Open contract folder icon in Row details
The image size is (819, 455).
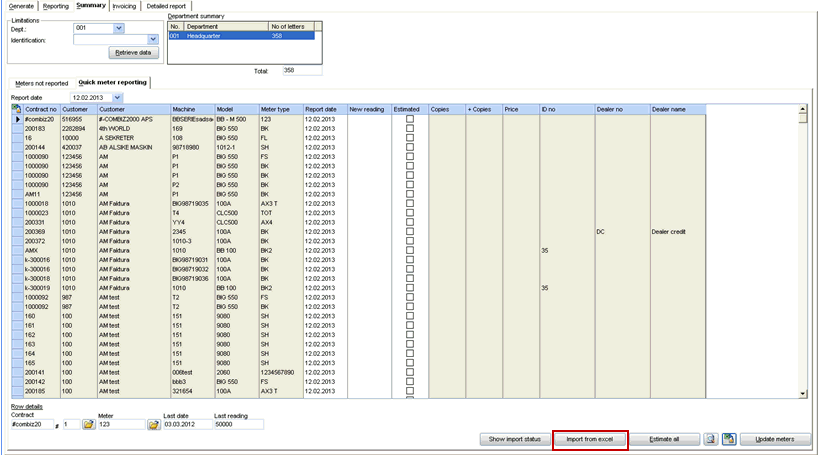88,425
